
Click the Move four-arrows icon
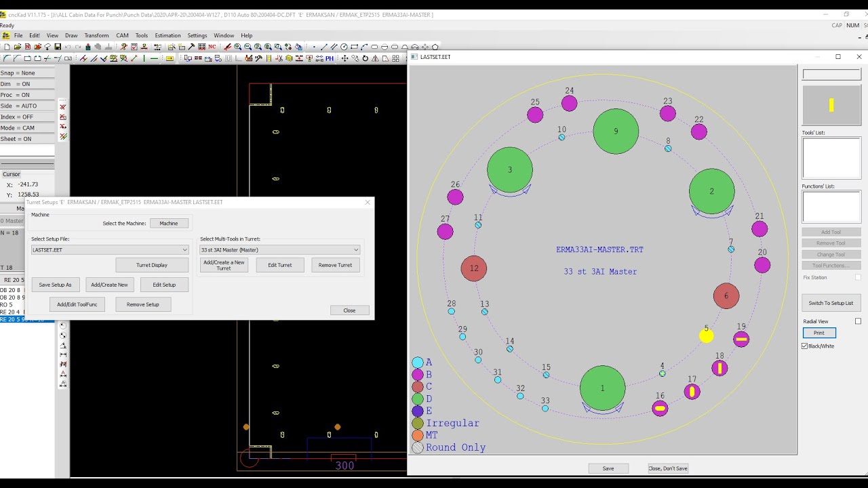coord(344,58)
